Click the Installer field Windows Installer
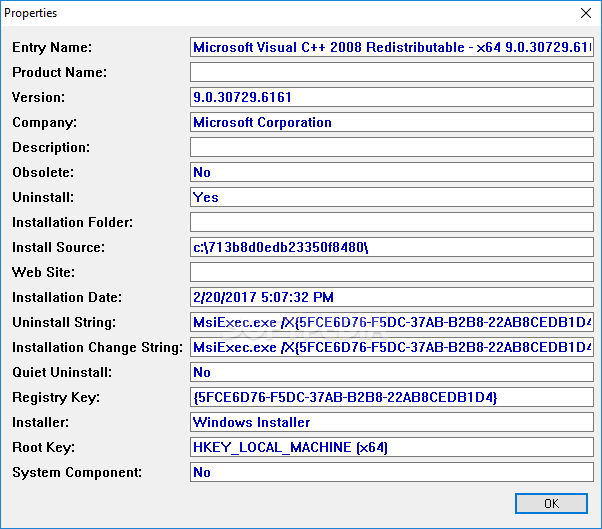 392,422
